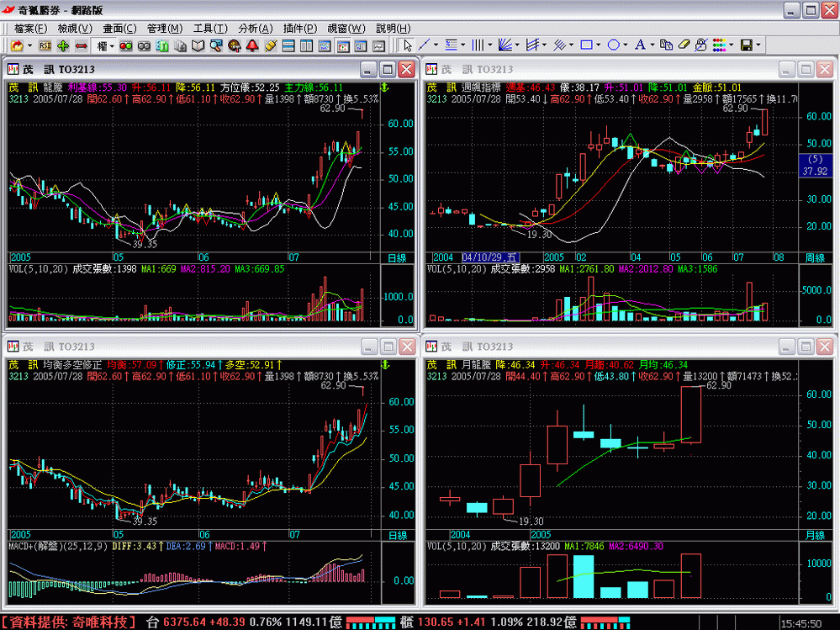Expand the fan lines tool dropdown arrow
This screenshot has height=630, width=840.
point(516,45)
